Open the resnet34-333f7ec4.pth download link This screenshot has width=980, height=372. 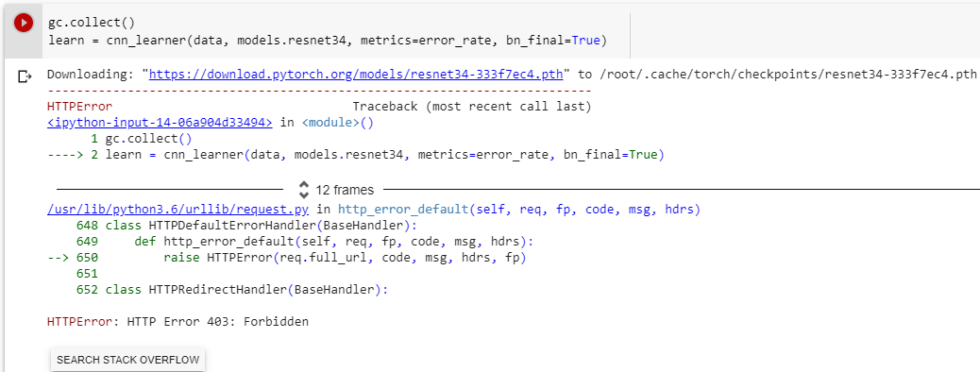(356, 75)
